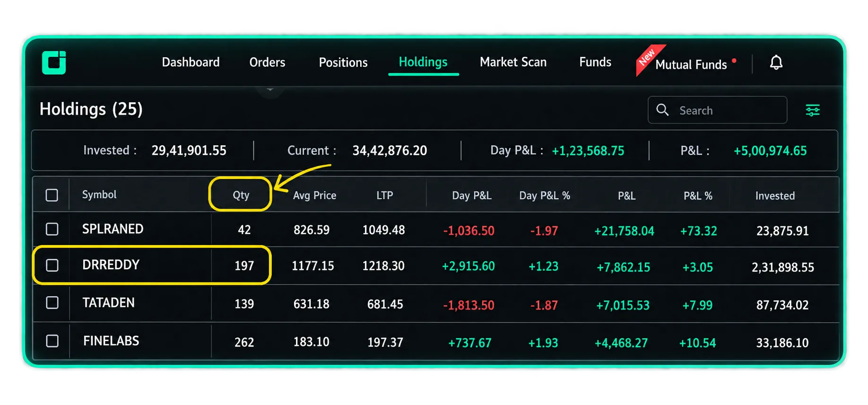Sort by the LTP column header

point(385,195)
